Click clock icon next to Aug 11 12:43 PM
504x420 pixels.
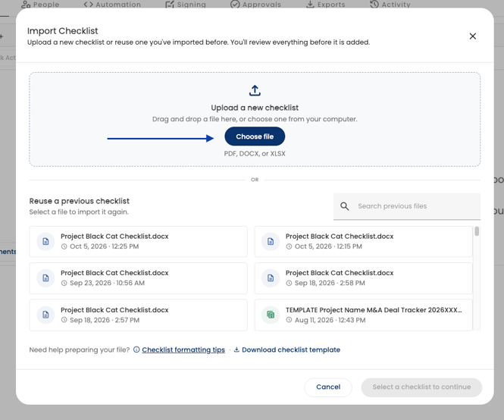290,320
